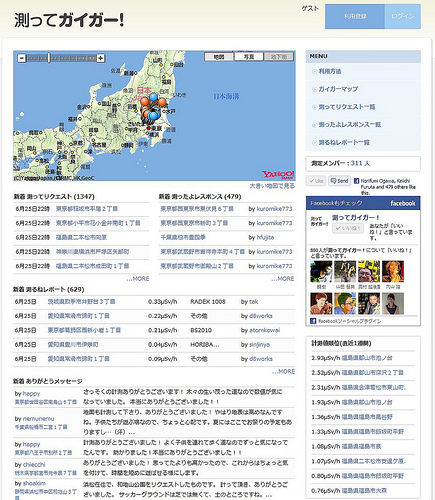Open first profile photo in Facebook widget
Screen dimensions: 435x500
click(321, 272)
